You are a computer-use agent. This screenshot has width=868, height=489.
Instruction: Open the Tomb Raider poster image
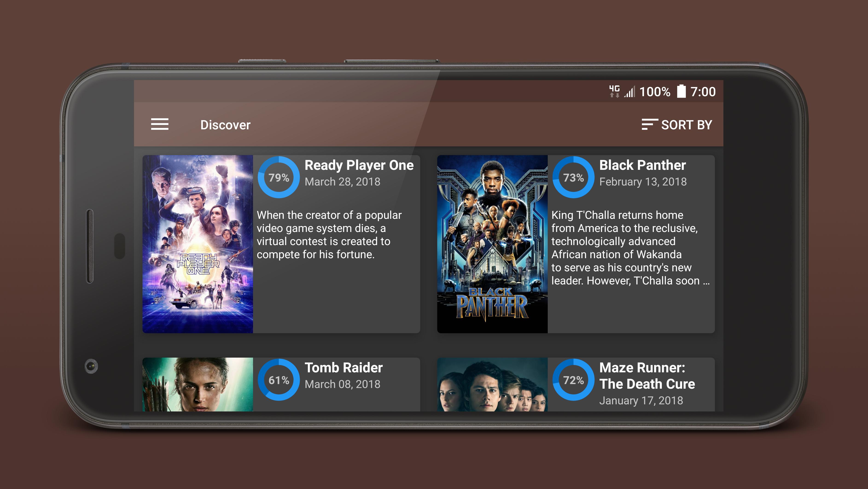(198, 384)
